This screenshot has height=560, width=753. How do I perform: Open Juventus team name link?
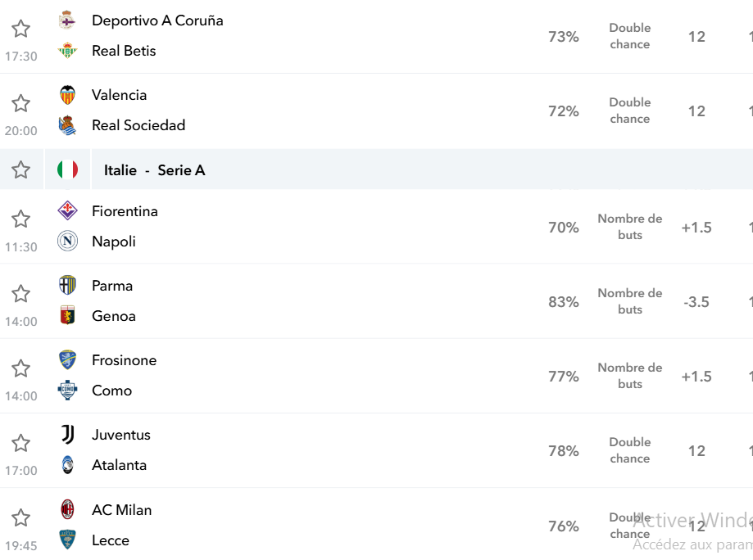pos(121,435)
